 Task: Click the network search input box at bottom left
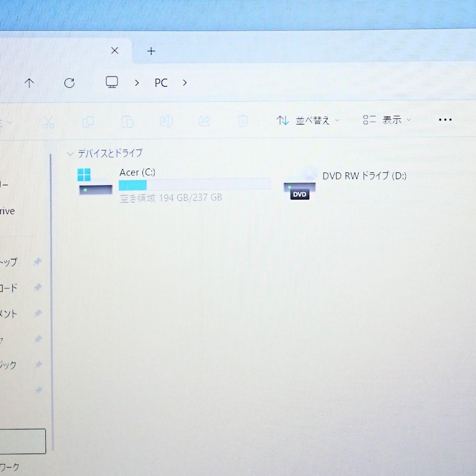[x=21, y=441]
